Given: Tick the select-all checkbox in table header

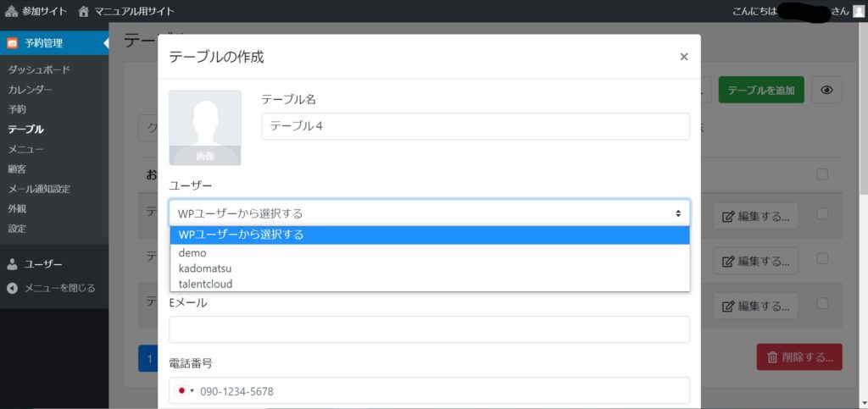Looking at the screenshot, I should (821, 174).
